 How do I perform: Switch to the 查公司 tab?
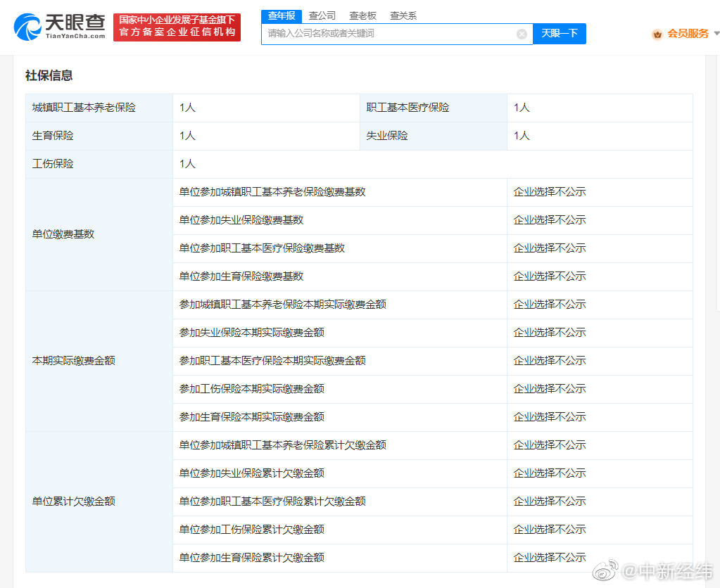pyautogui.click(x=322, y=16)
